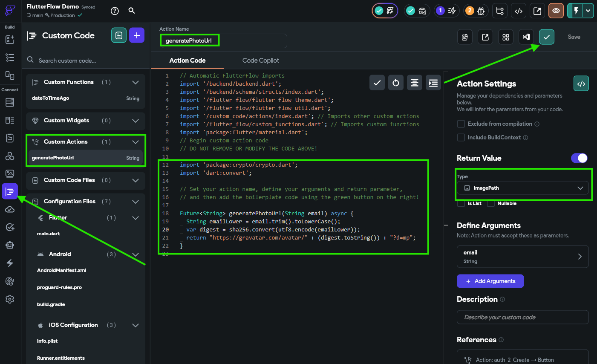The height and width of the screenshot is (364, 597).
Task: Collapse the Custom Widgets section
Action: (x=136, y=121)
